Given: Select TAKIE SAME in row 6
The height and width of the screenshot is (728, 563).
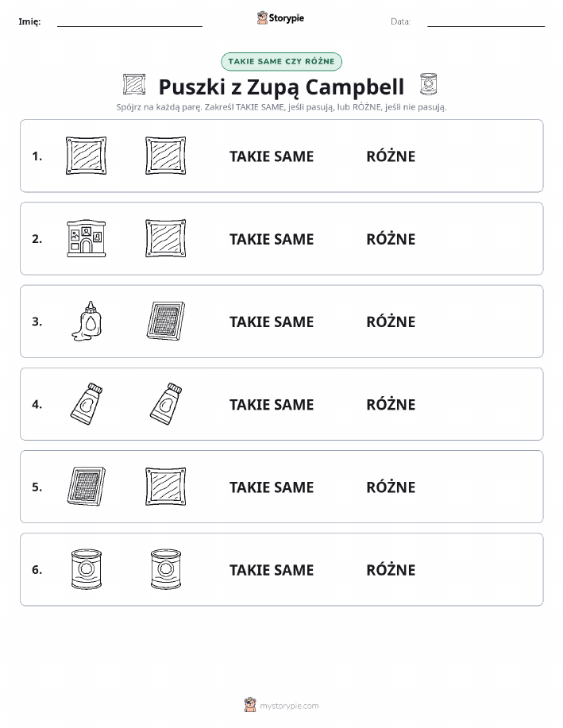Looking at the screenshot, I should coord(272,570).
